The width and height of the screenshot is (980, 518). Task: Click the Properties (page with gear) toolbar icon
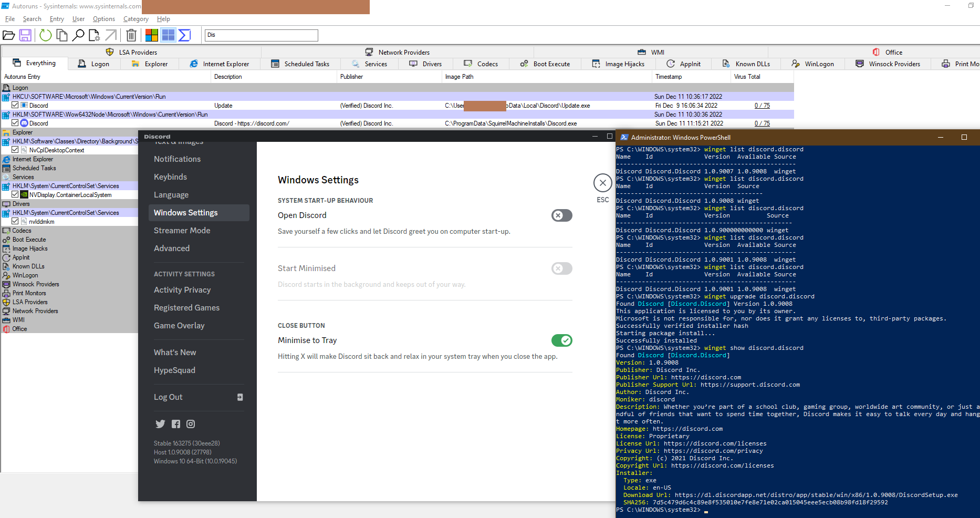pos(95,35)
